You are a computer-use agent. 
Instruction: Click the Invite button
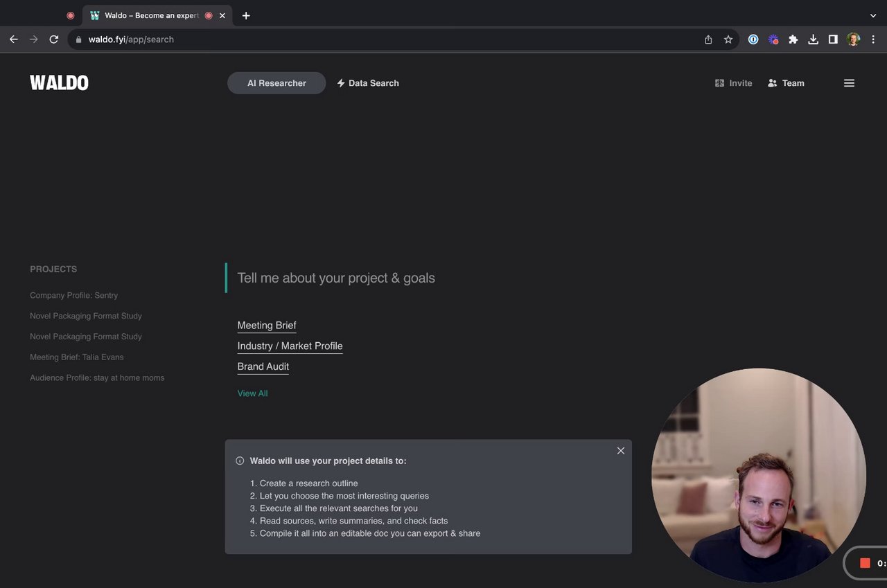click(x=733, y=83)
